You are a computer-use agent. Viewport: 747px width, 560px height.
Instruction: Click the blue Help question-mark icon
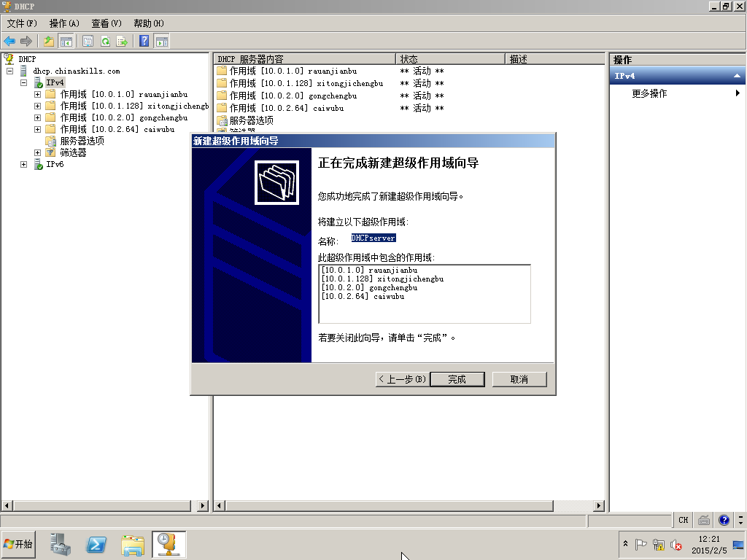tap(144, 42)
